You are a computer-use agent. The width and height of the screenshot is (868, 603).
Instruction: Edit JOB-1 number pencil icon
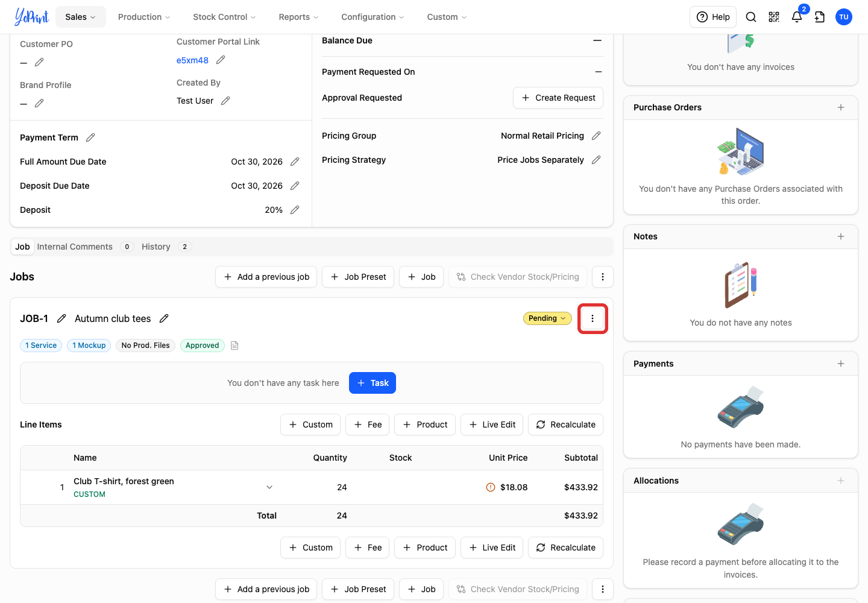61,318
